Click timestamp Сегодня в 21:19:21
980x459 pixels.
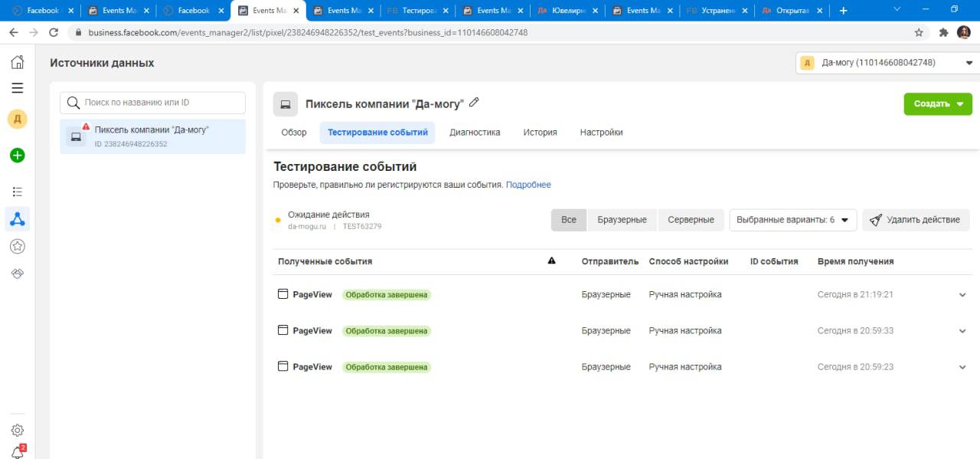tap(855, 295)
